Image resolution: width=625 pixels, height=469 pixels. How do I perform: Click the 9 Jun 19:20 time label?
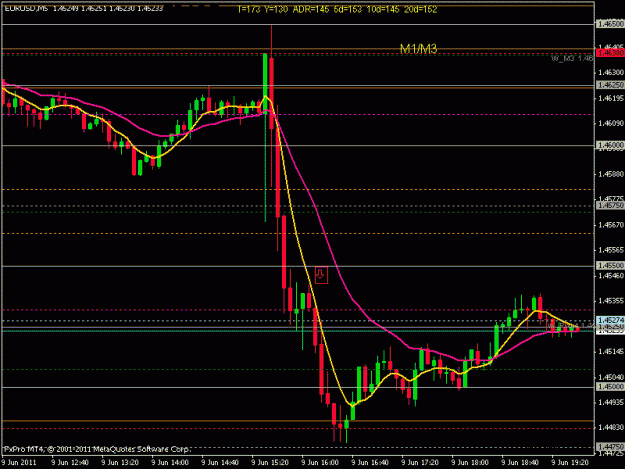570,463
